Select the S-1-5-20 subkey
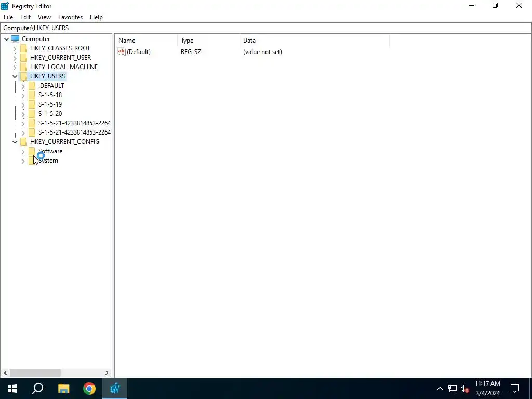Image resolution: width=532 pixels, height=399 pixels. tap(50, 114)
